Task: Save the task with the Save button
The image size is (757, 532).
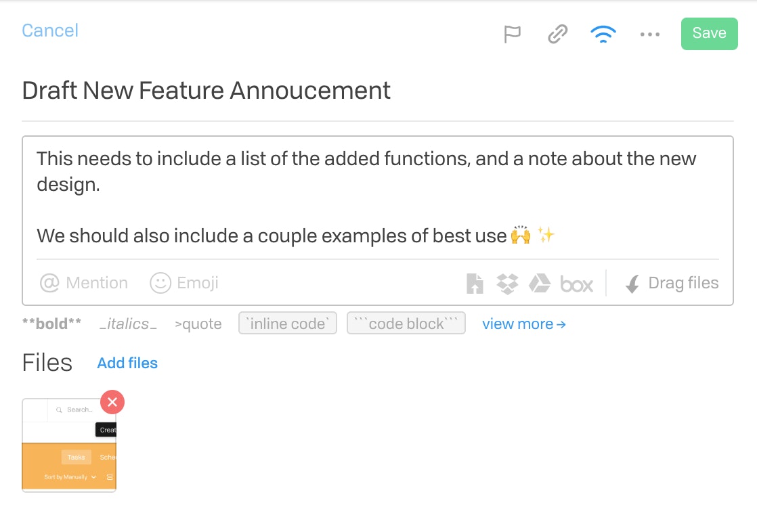Action: 709,33
